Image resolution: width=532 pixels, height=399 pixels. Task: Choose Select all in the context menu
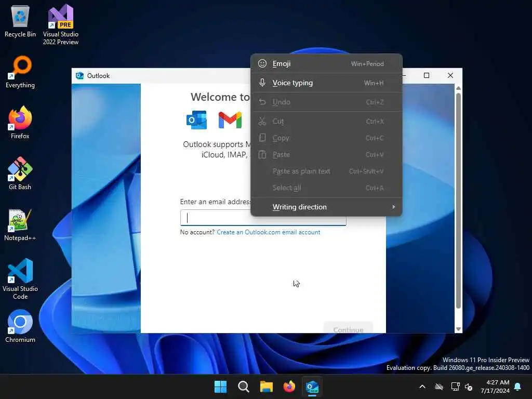point(326,188)
